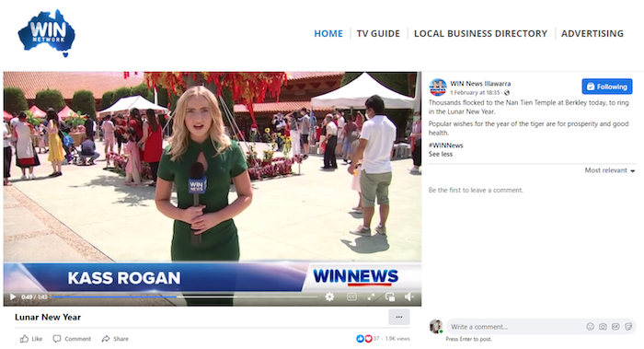Viewport: 644px width, 349px height.
Task: Click the Comment button under video
Action: pyautogui.click(x=72, y=339)
